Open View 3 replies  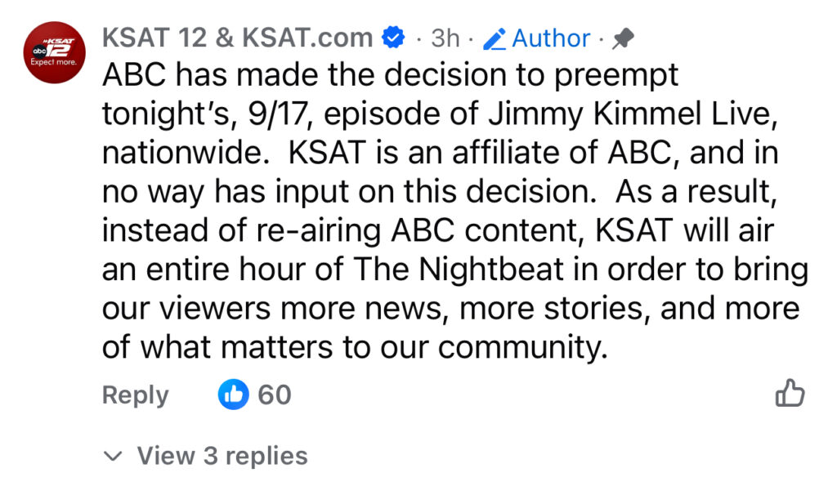[222, 455]
